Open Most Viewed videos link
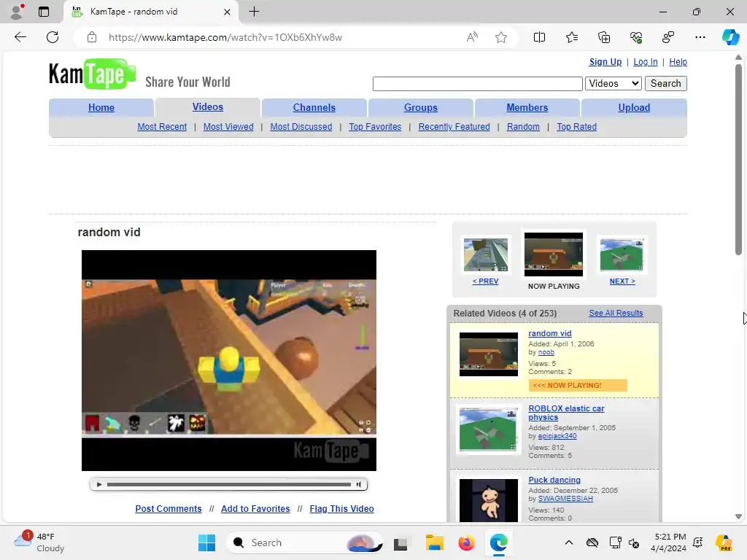 click(x=228, y=127)
